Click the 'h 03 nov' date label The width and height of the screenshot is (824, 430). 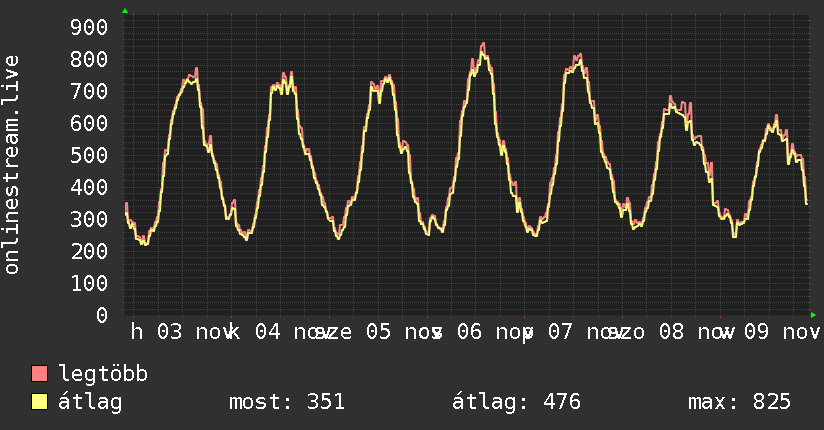pos(181,332)
